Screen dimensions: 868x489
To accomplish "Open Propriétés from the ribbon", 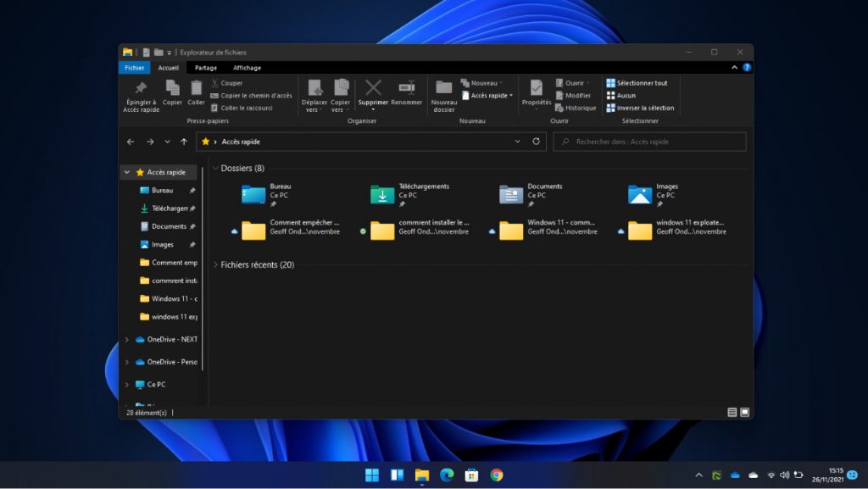I will (x=536, y=87).
